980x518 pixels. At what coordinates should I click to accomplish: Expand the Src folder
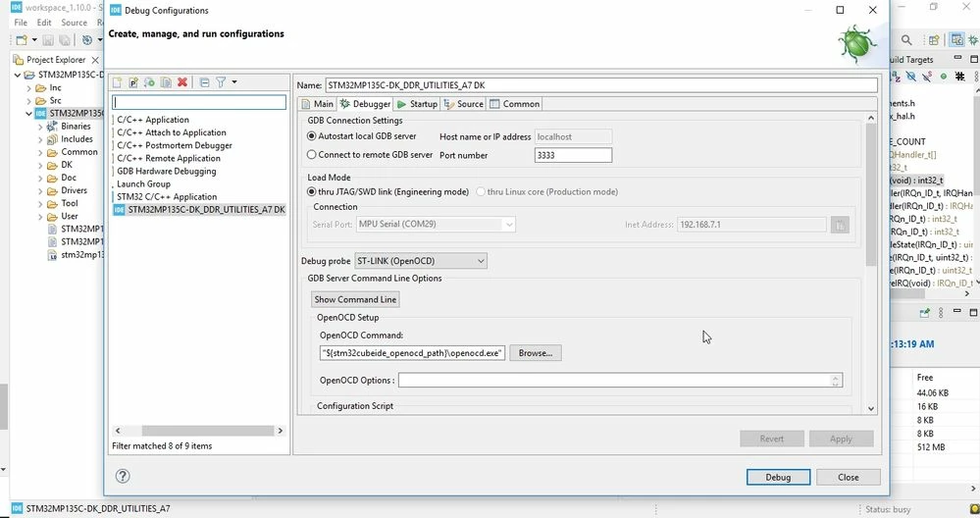pyautogui.click(x=28, y=101)
